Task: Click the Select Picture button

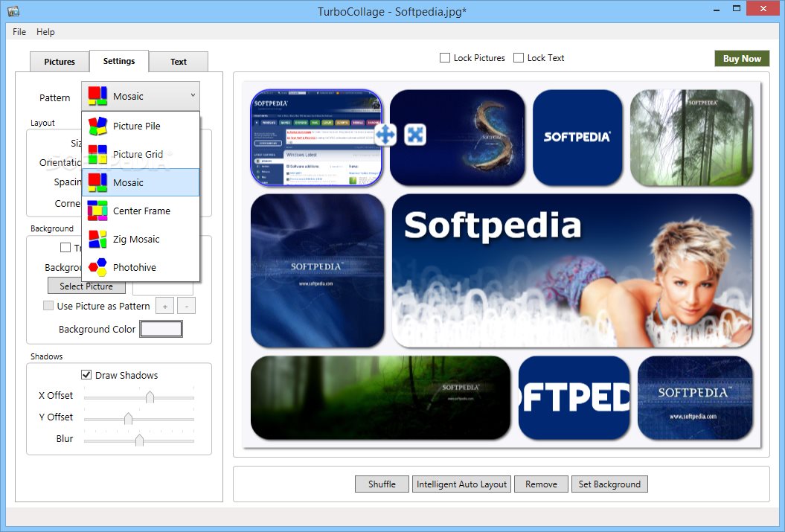Action: (x=86, y=286)
